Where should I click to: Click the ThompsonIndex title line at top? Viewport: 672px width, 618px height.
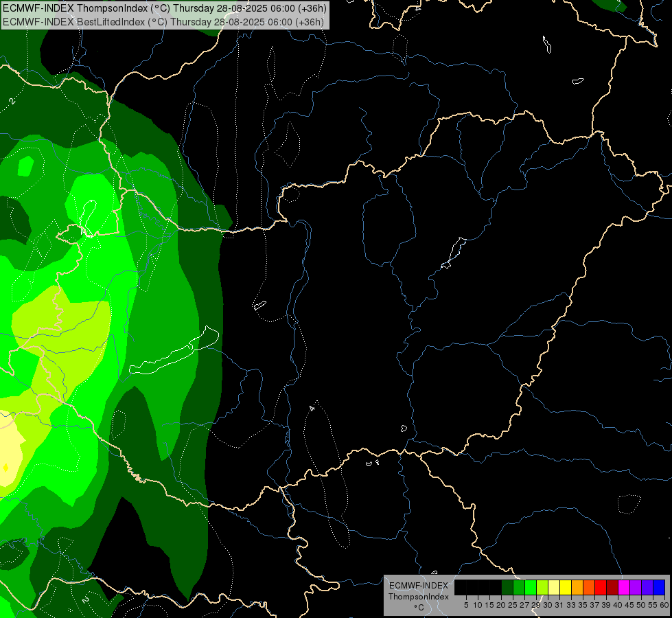pyautogui.click(x=165, y=8)
